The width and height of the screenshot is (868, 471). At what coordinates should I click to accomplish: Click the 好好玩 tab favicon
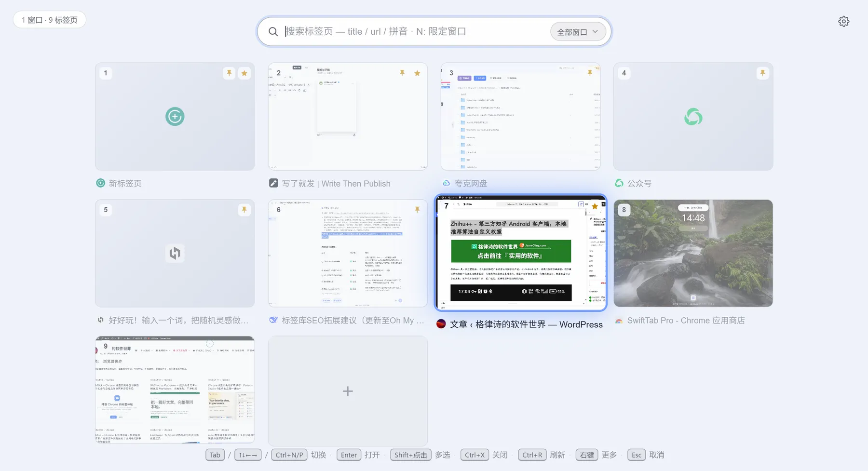tap(100, 320)
